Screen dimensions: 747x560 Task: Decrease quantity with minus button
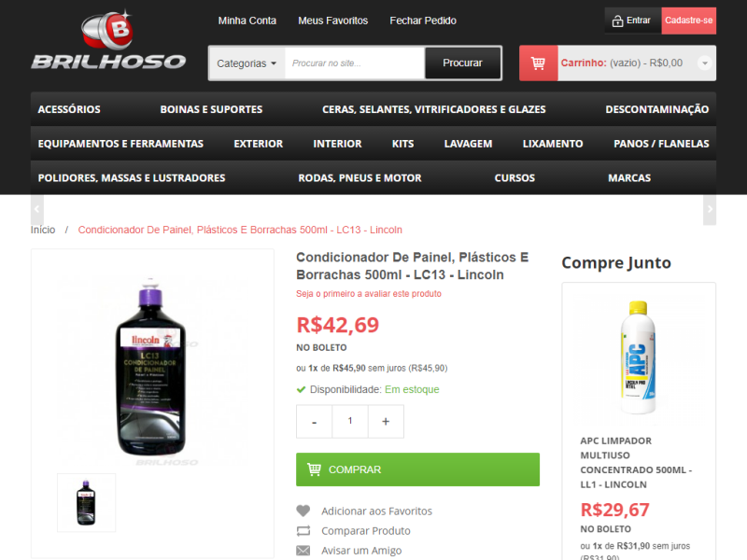(x=314, y=422)
